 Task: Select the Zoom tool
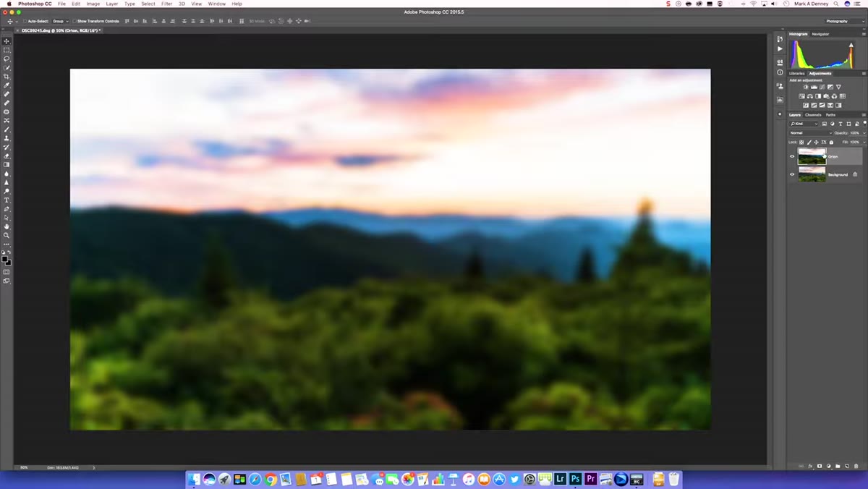pyautogui.click(x=7, y=235)
